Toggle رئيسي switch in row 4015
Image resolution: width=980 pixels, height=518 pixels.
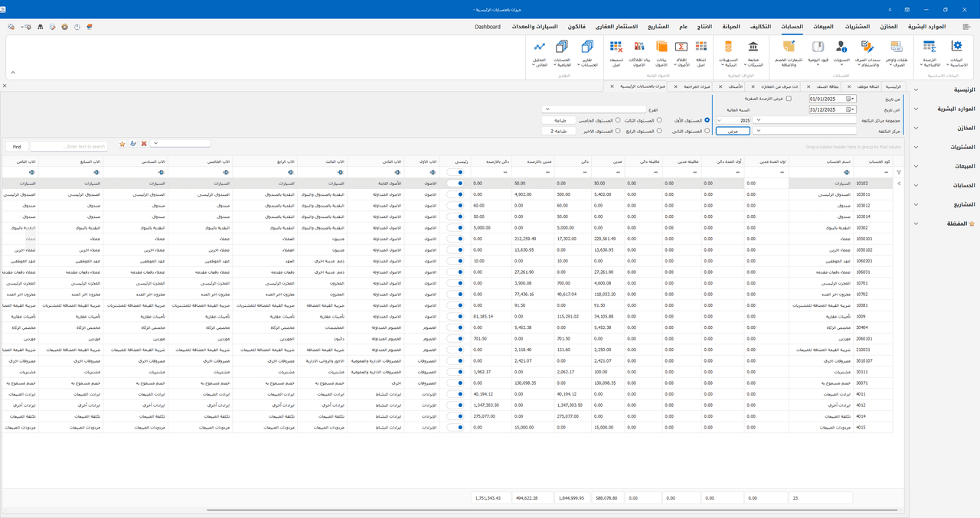point(457,427)
